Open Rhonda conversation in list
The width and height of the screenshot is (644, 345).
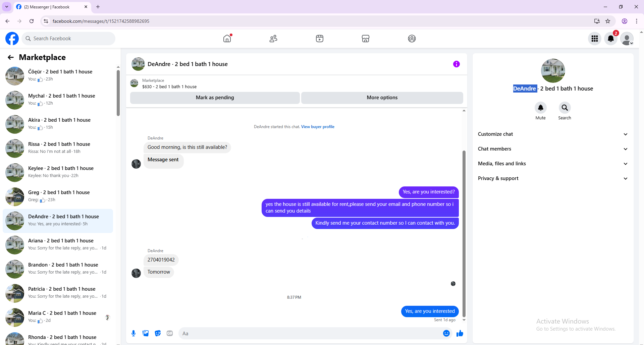[58, 338]
